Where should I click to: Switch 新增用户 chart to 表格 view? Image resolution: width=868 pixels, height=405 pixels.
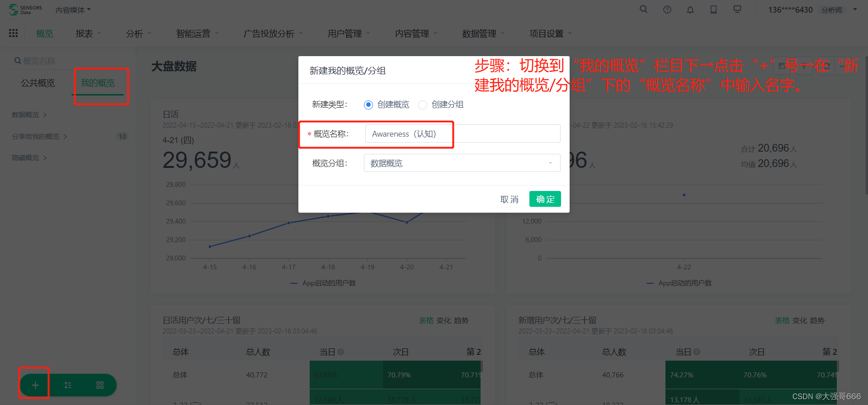[782, 320]
